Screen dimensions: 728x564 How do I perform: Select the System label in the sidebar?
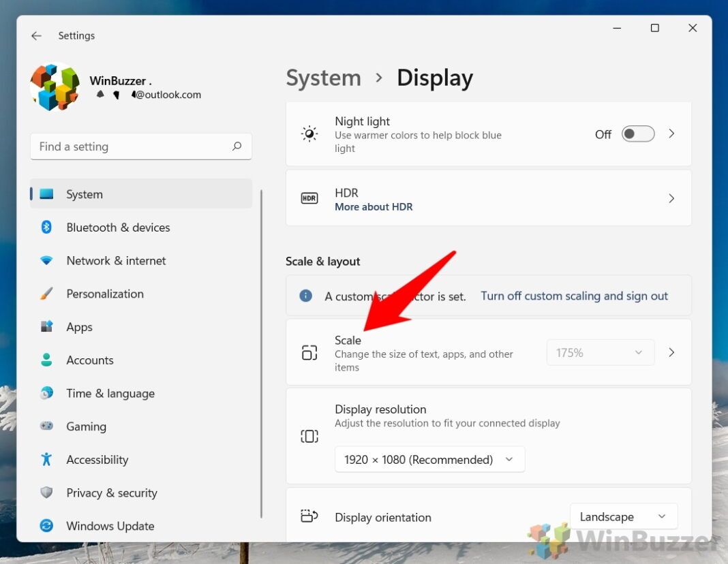(84, 194)
